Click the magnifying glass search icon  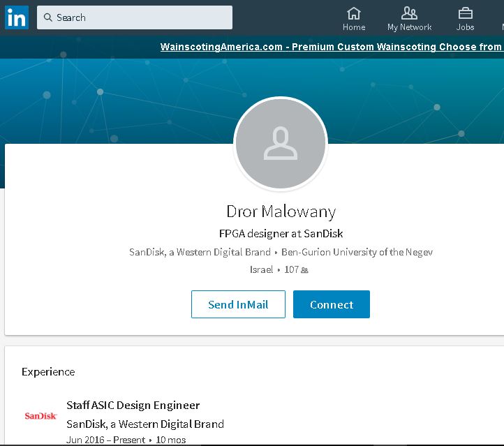pyautogui.click(x=47, y=17)
